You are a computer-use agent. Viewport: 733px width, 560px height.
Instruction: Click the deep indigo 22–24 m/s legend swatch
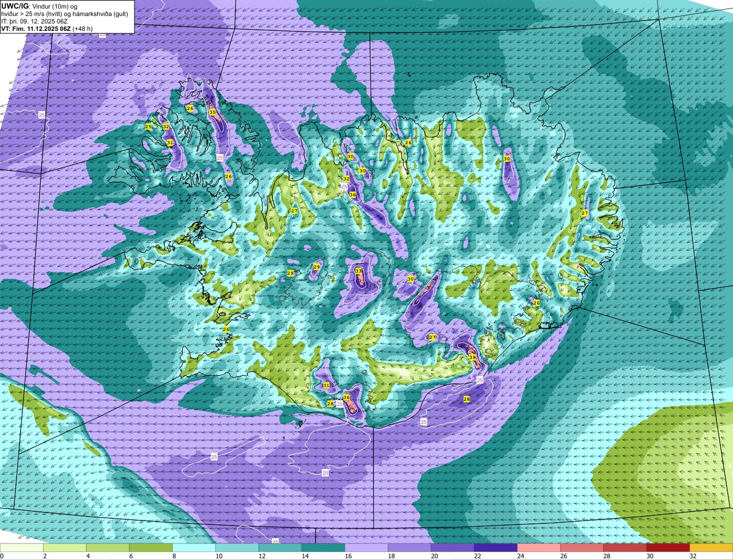(496, 548)
